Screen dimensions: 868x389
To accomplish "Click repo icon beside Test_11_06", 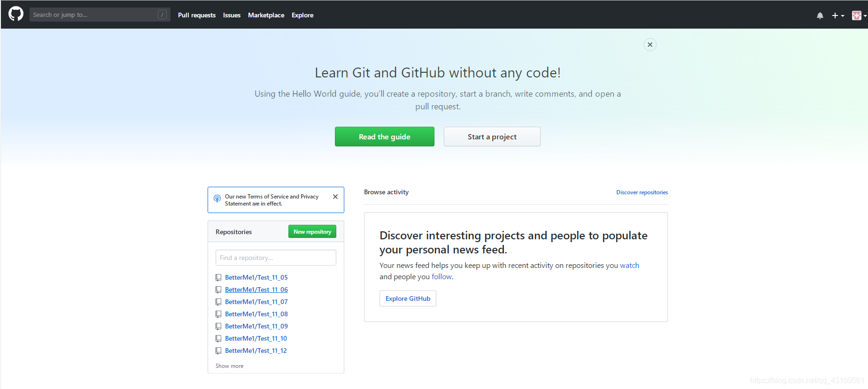I will (x=218, y=290).
